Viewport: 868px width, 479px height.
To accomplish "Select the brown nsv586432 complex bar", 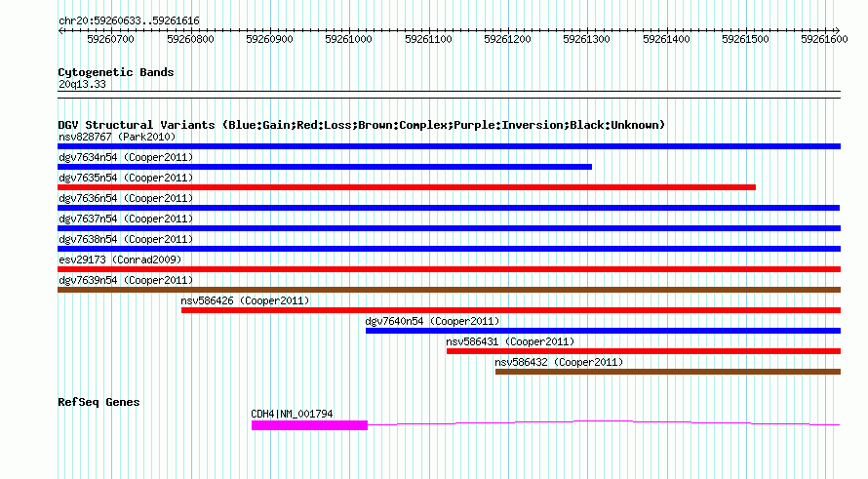I will [668, 372].
